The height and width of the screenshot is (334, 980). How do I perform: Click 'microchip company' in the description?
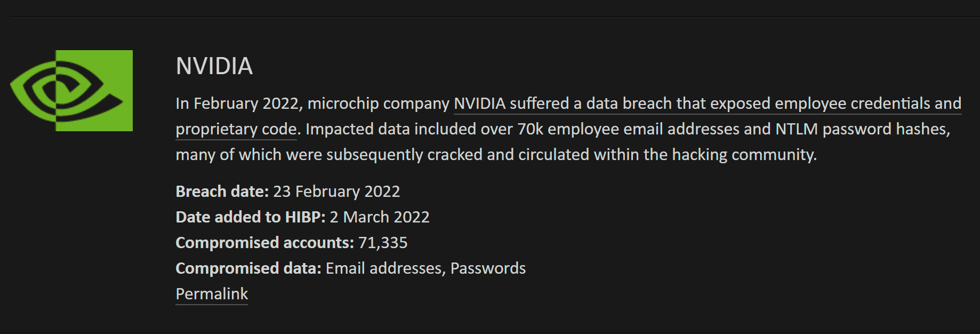pyautogui.click(x=379, y=103)
